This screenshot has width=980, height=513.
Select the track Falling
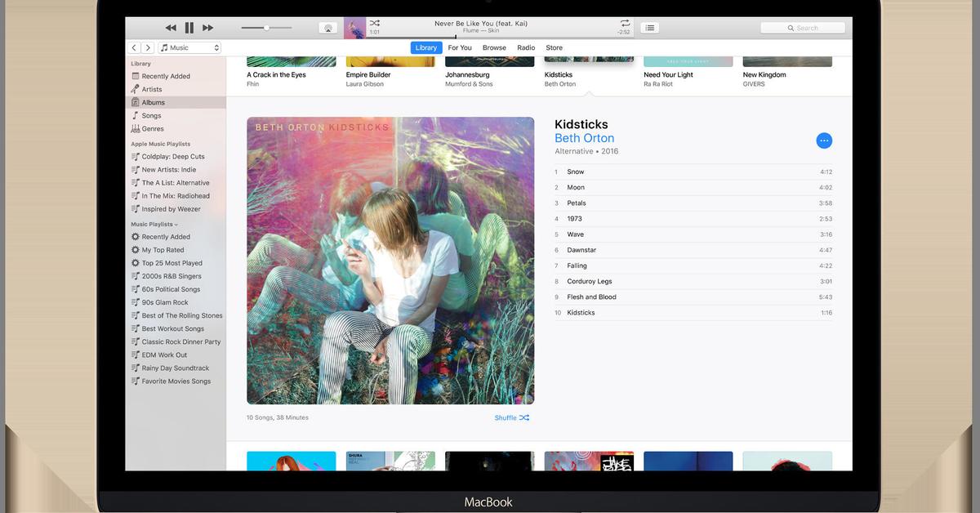click(x=693, y=265)
